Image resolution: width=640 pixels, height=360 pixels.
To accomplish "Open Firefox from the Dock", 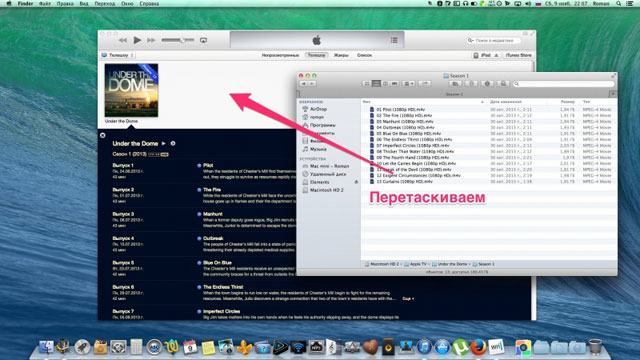I will (478, 347).
